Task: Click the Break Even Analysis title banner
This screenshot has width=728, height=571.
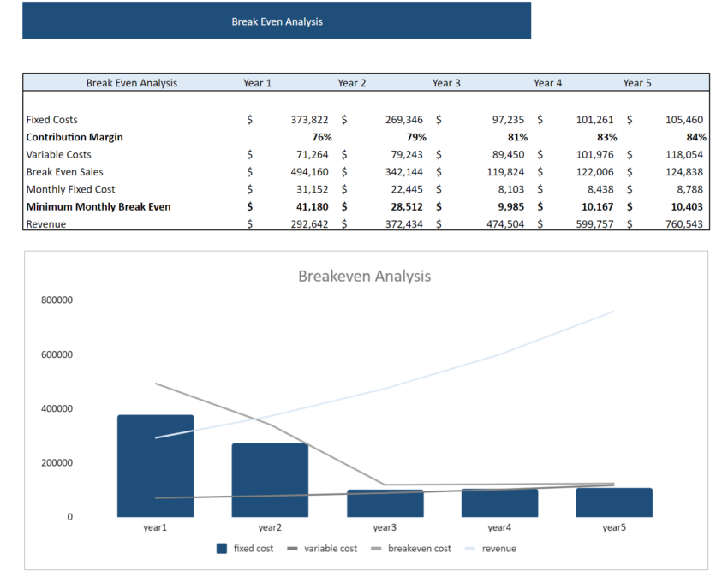Action: click(x=277, y=21)
